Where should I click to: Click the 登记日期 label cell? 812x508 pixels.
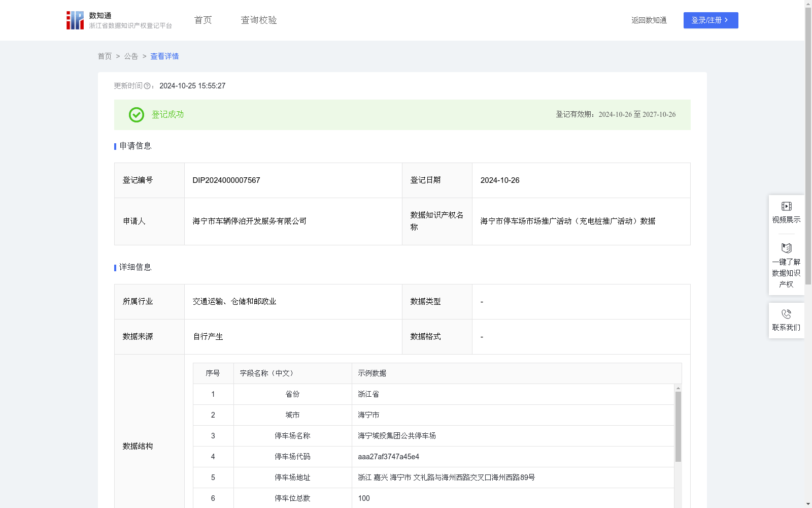437,180
